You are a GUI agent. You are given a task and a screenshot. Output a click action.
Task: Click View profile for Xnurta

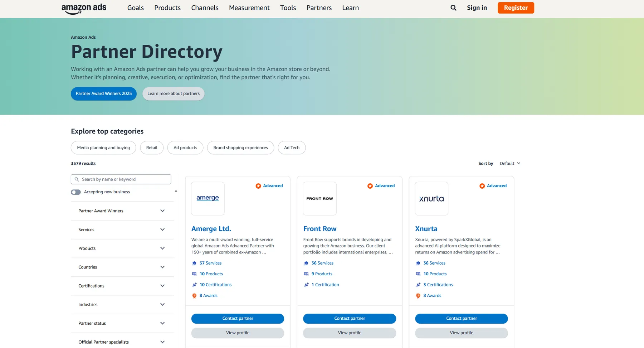pyautogui.click(x=462, y=333)
